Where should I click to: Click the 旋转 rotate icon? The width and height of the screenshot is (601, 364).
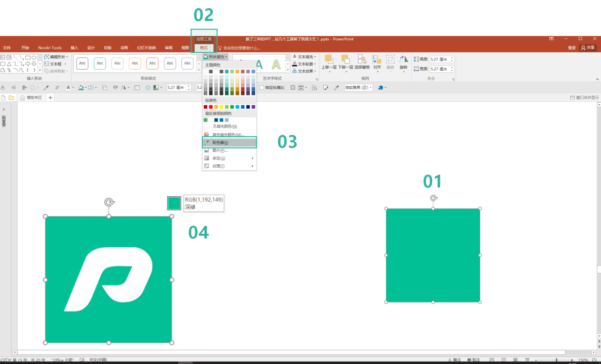click(x=403, y=63)
